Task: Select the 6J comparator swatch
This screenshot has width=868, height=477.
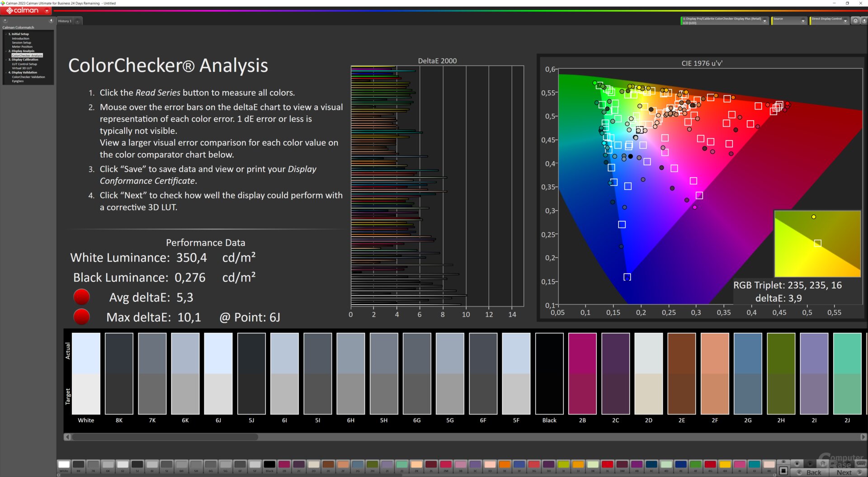Action: click(x=218, y=373)
